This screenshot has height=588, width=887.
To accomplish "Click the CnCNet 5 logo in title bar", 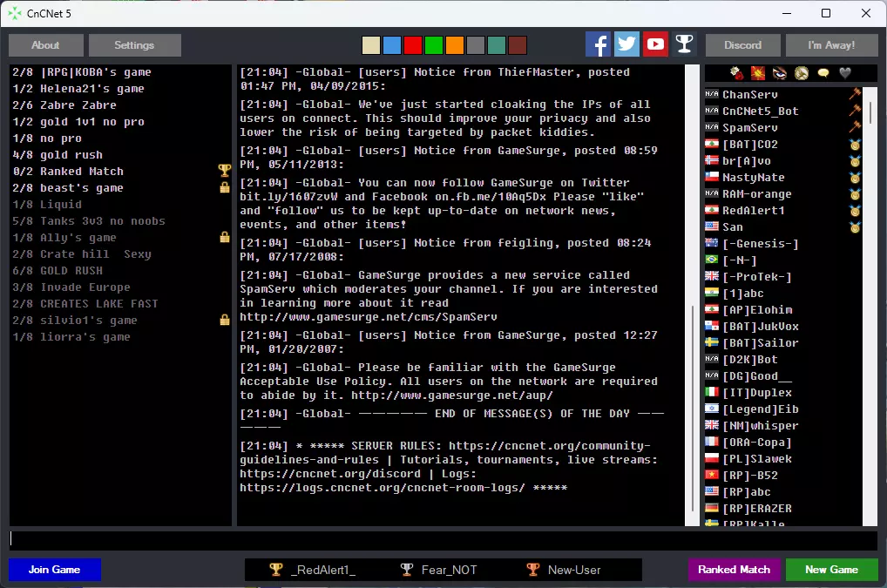I will pyautogui.click(x=15, y=13).
